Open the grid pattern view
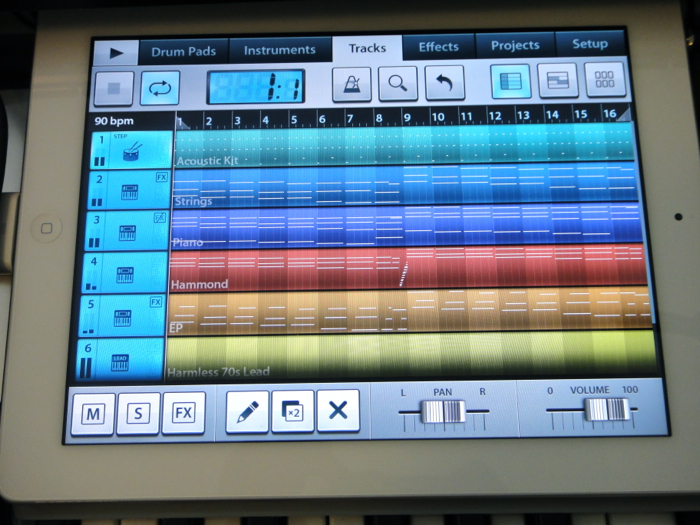Image resolution: width=700 pixels, height=525 pixels. [x=605, y=79]
